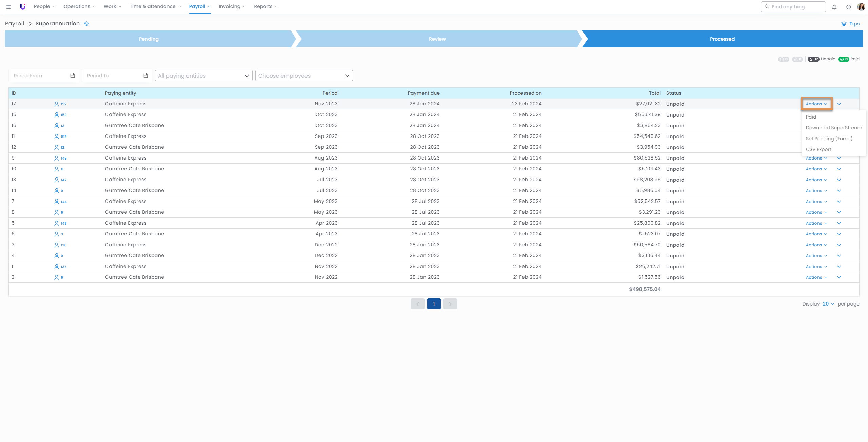Open the help question mark icon
Viewport: 868px width, 442px height.
pos(848,7)
